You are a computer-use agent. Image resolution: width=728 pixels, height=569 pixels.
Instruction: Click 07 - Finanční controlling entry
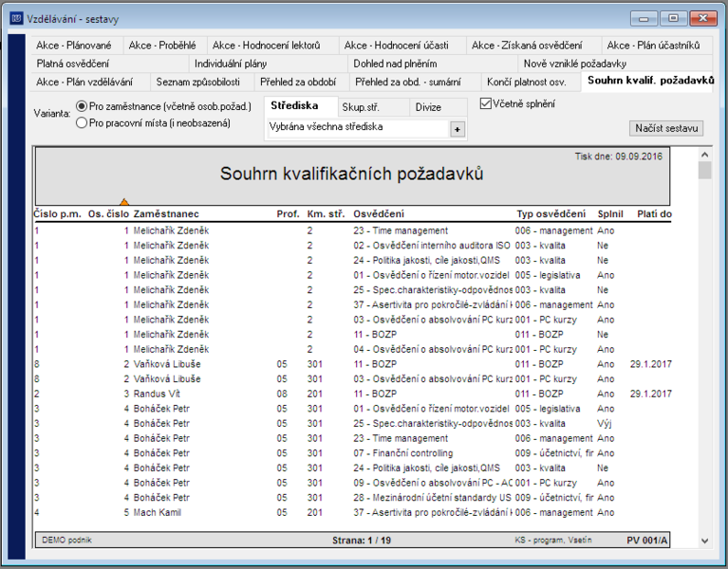coord(402,453)
